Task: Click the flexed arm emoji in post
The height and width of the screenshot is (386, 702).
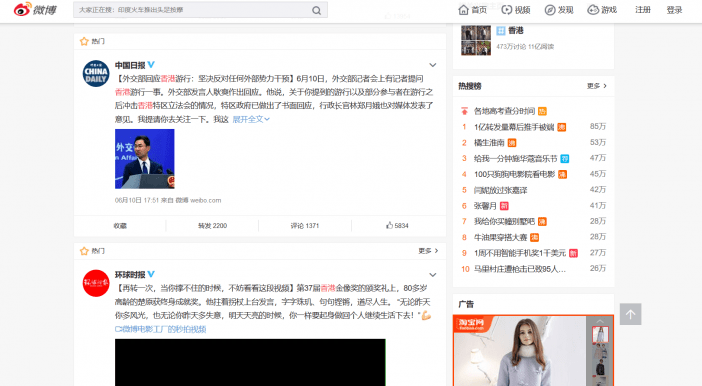Action: (x=426, y=315)
